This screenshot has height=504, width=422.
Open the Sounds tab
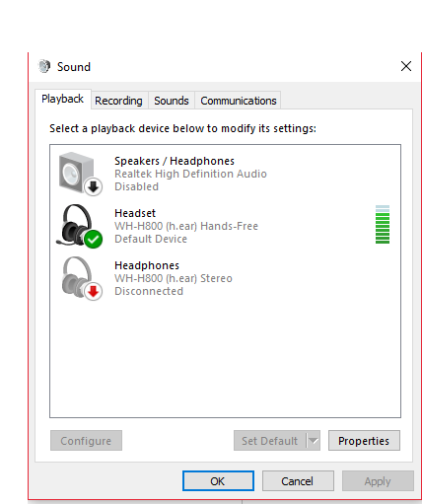(x=172, y=101)
